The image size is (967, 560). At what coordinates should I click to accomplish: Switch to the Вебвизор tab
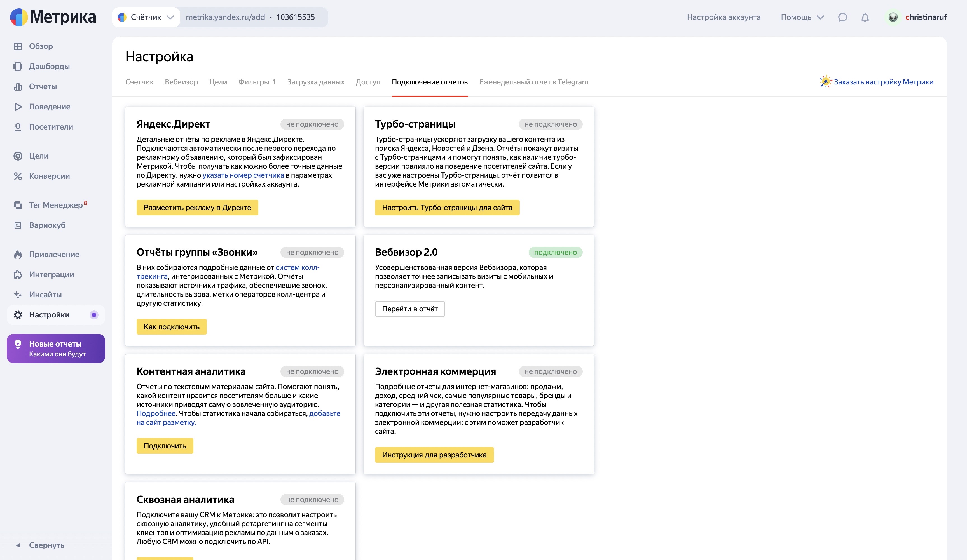point(181,82)
